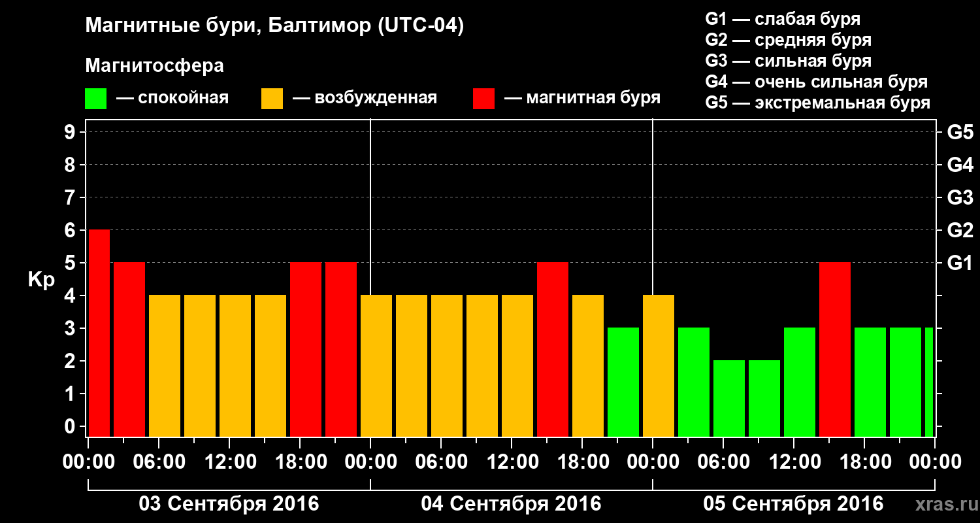Screen dimensions: 980x523
Task: Click the G3 label on right axis
Action: [960, 197]
